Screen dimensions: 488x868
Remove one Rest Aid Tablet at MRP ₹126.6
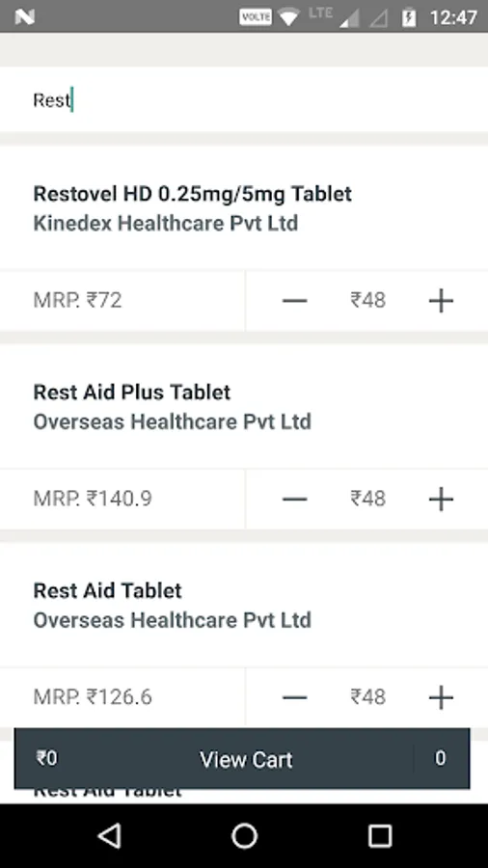click(x=294, y=697)
